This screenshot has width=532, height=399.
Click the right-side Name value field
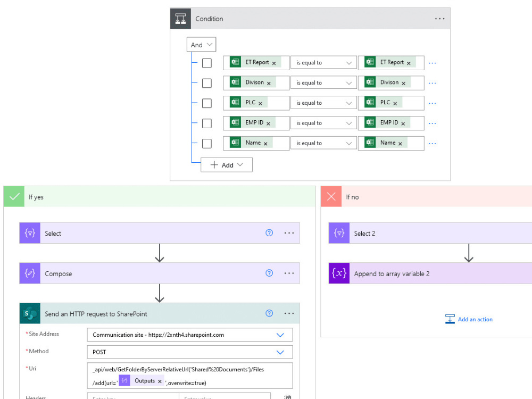click(391, 143)
